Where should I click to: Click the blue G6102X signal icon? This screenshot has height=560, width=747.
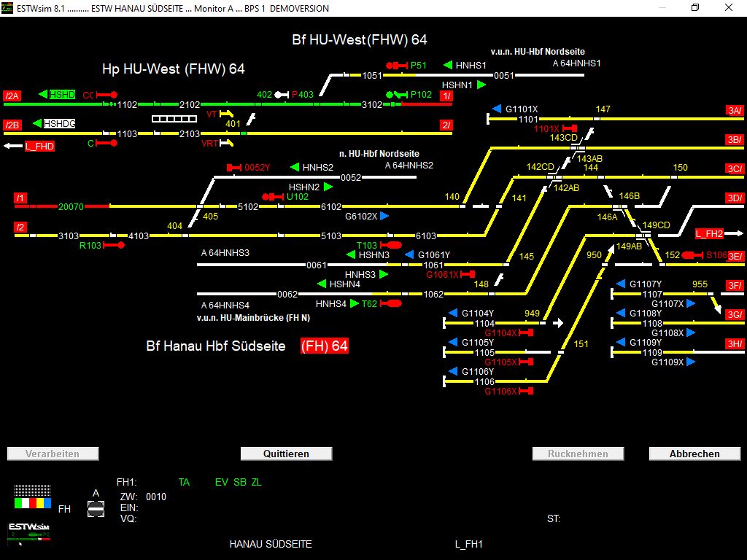385,216
